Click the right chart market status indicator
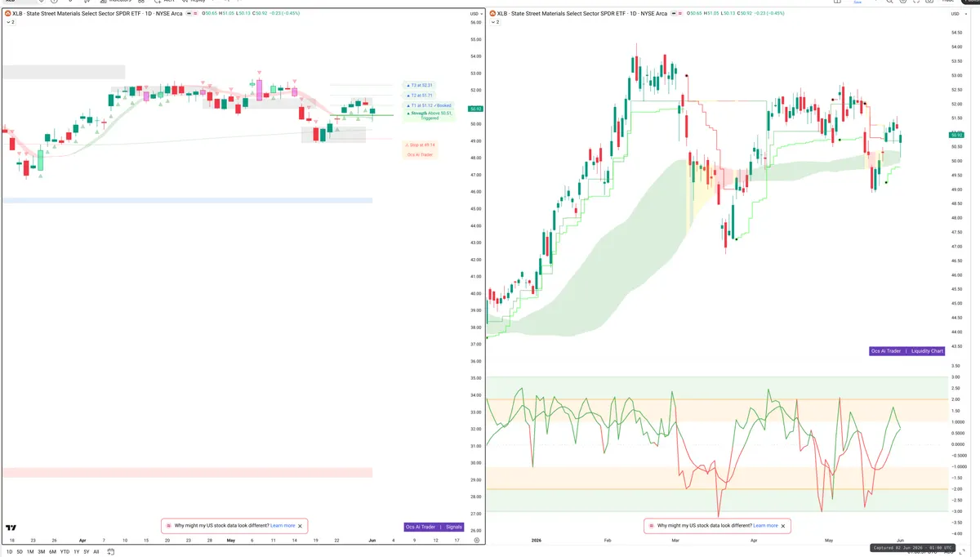The image size is (980, 557). [675, 14]
